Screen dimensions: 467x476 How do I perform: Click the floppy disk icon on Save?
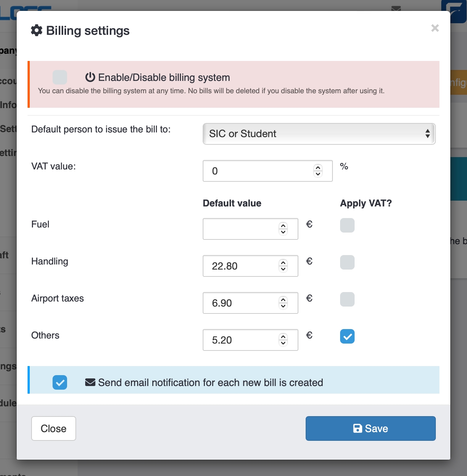358,428
